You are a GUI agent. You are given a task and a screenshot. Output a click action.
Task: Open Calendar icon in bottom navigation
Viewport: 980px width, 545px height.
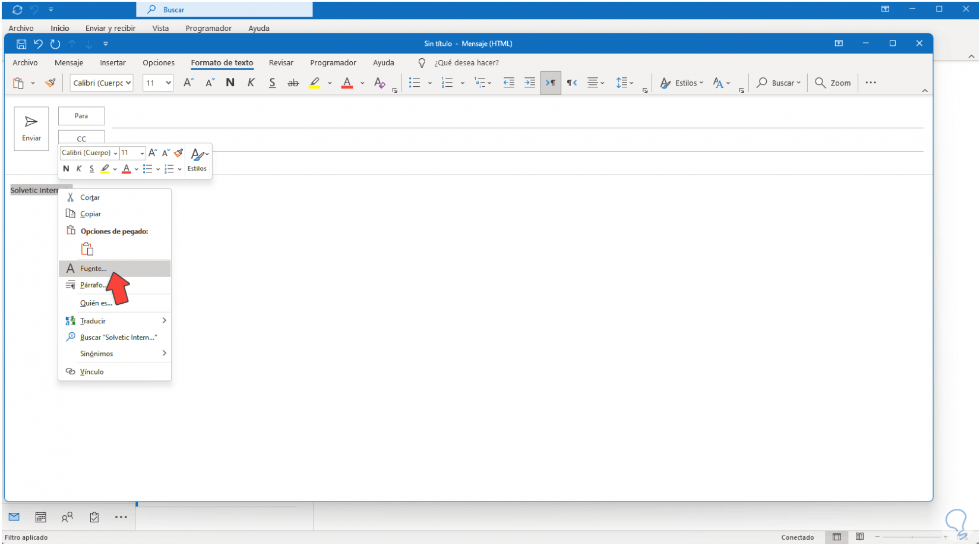point(40,517)
